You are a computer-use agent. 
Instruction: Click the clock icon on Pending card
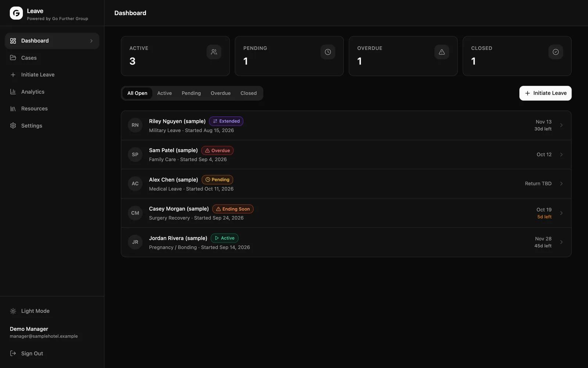point(328,52)
